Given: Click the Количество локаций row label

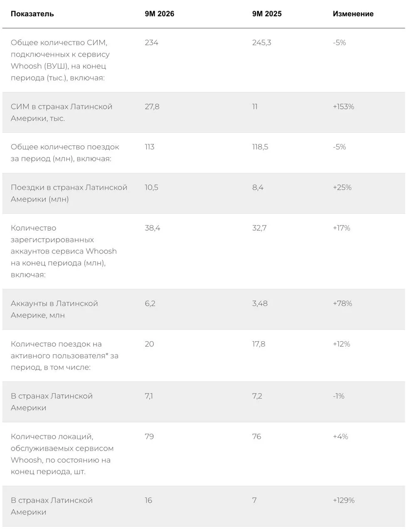Looking at the screenshot, I should point(62,454).
